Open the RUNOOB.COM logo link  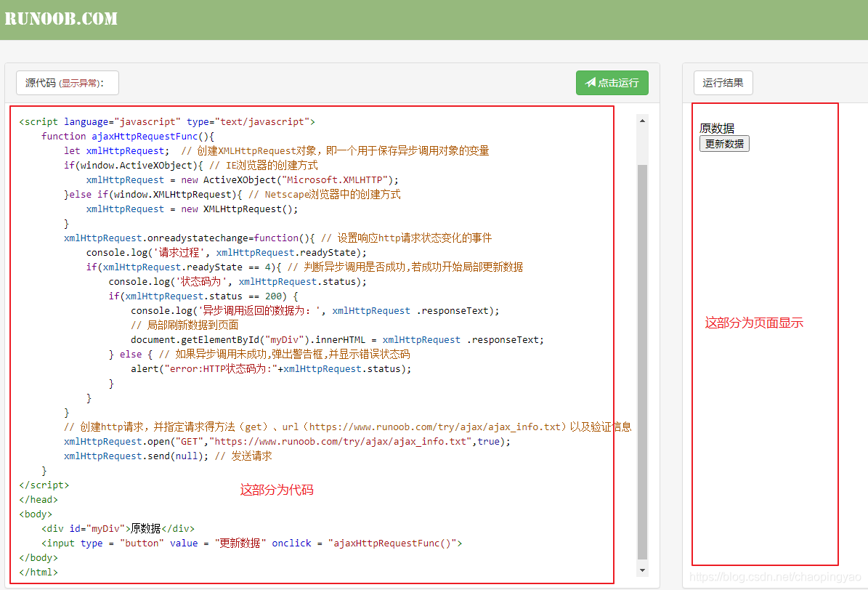click(61, 19)
